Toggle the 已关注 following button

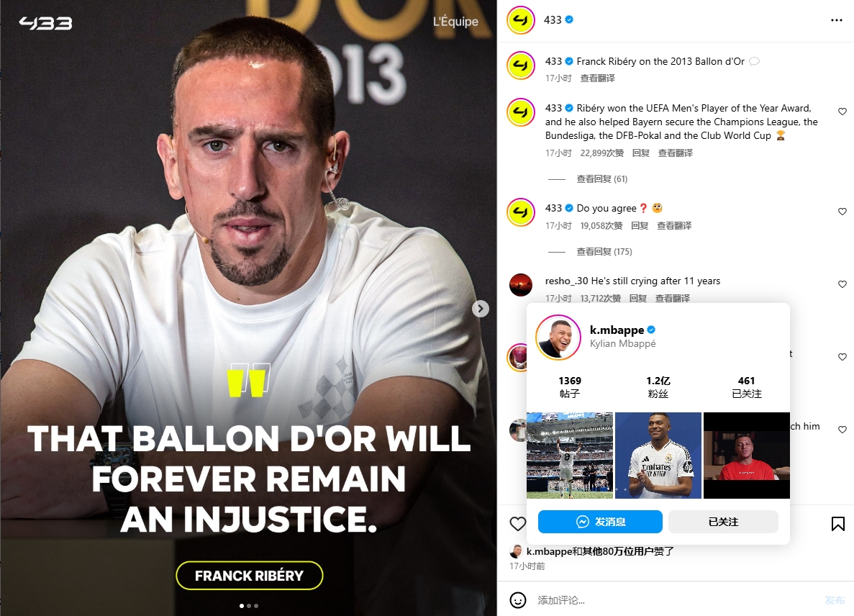723,522
